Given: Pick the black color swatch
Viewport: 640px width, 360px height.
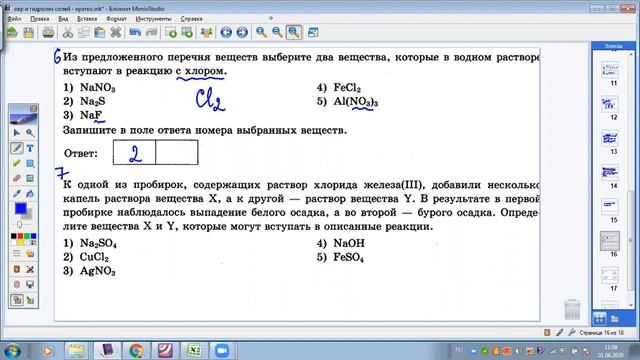Looking at the screenshot, I should [x=14, y=236].
